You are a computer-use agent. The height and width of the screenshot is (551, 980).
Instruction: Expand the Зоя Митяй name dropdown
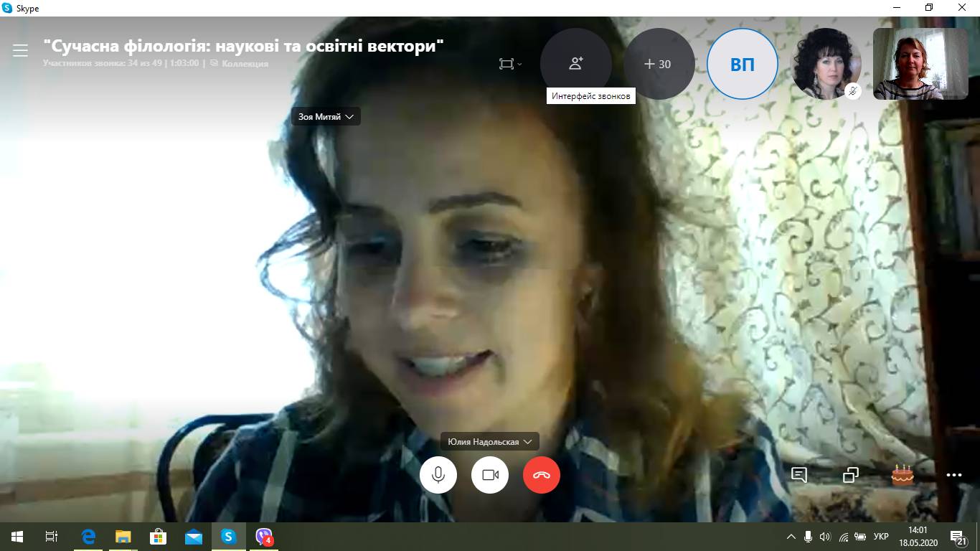coord(326,116)
